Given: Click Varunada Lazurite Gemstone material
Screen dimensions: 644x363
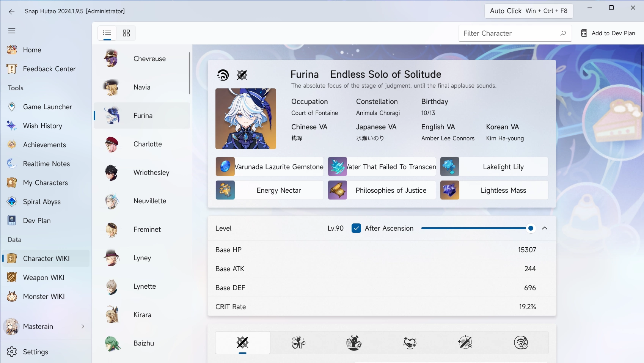Looking at the screenshot, I should 270,167.
